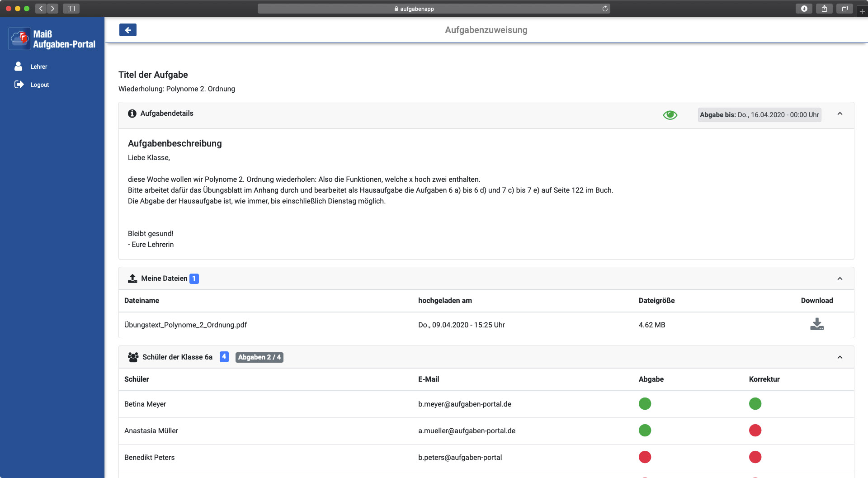Click Anastasia Müller's red Korrektur status dot
The height and width of the screenshot is (478, 868).
coord(755,430)
